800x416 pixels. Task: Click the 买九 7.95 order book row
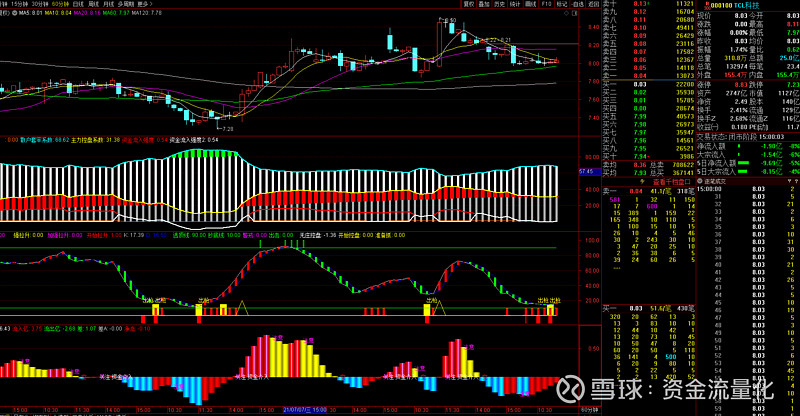click(648, 149)
